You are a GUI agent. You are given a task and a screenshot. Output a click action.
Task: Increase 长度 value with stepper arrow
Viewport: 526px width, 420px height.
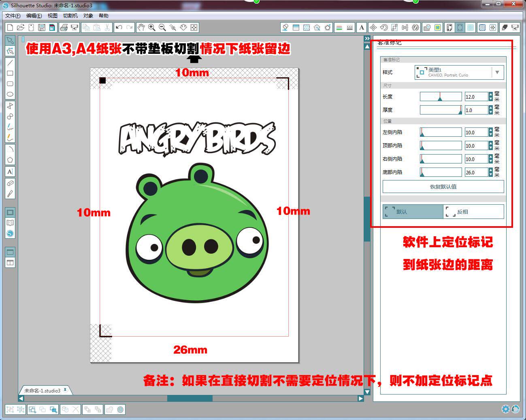(x=491, y=95)
